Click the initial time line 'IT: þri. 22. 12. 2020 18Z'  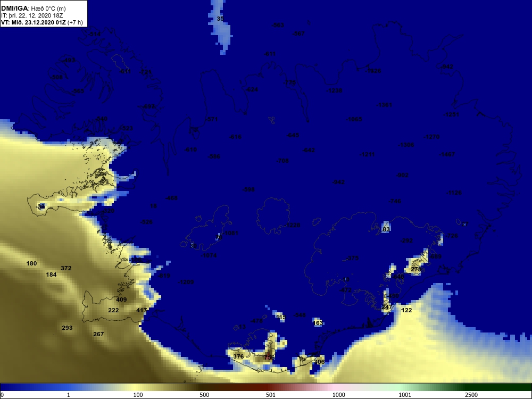pyautogui.click(x=32, y=15)
